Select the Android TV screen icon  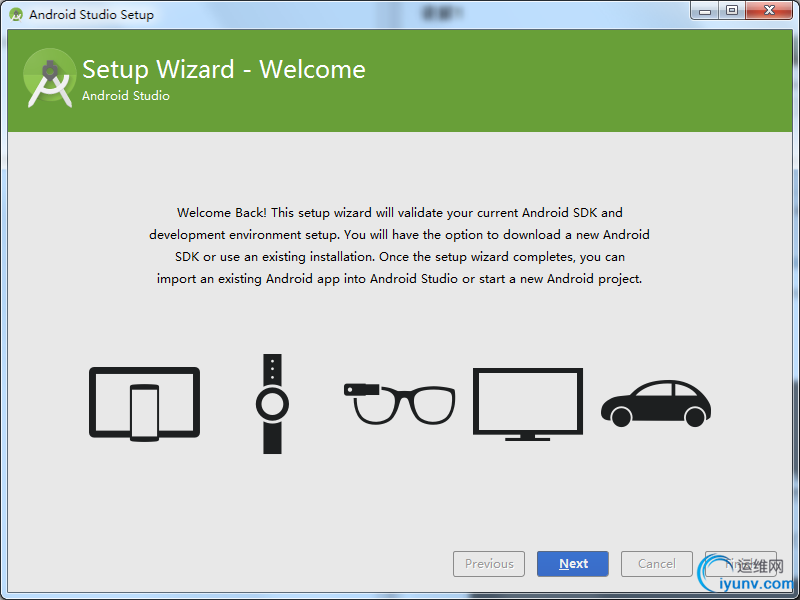click(x=527, y=404)
